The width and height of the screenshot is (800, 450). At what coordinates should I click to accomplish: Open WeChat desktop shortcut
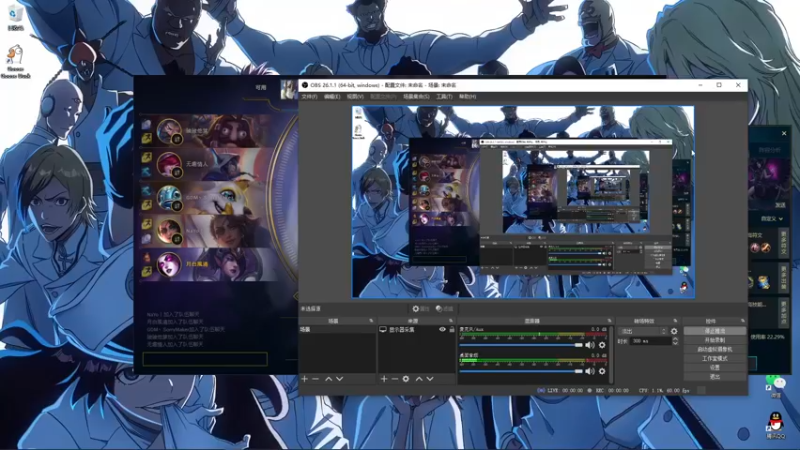coord(776,387)
